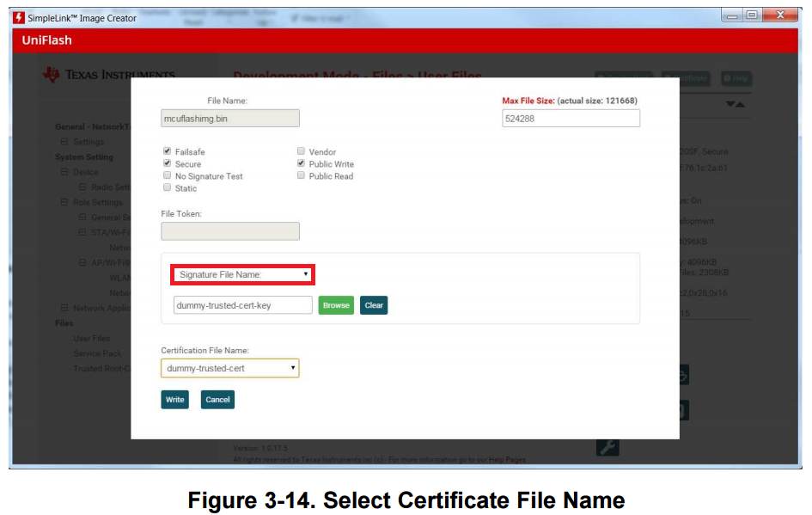Collapse the Device tree node

[64, 172]
